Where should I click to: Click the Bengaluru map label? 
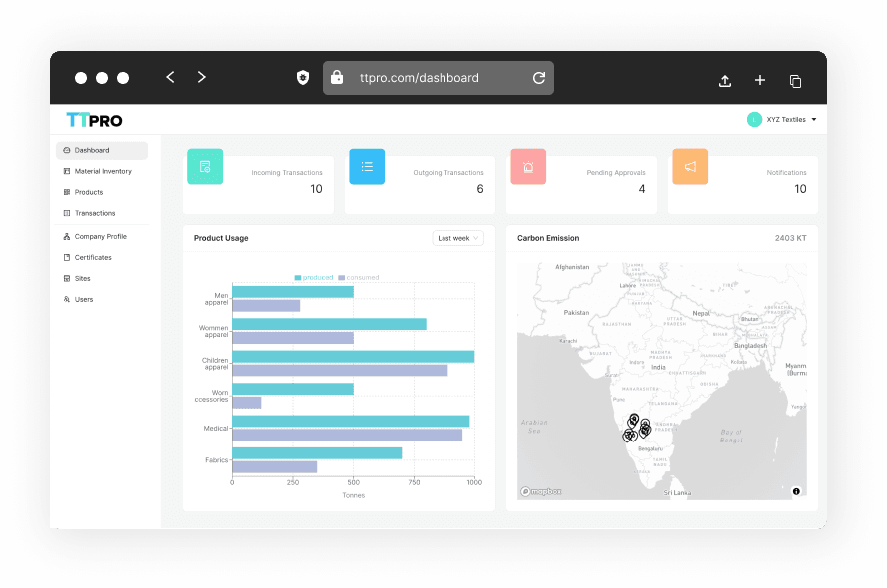click(x=650, y=448)
